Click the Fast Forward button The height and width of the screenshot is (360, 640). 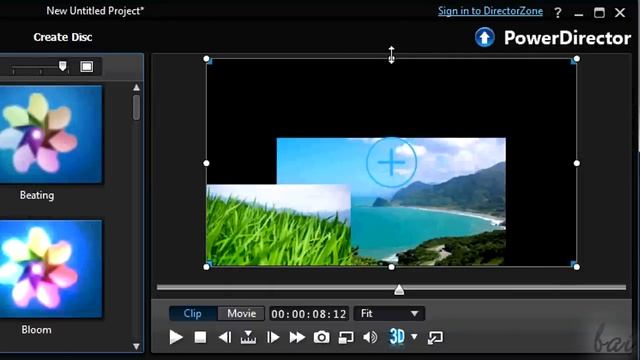pos(297,337)
